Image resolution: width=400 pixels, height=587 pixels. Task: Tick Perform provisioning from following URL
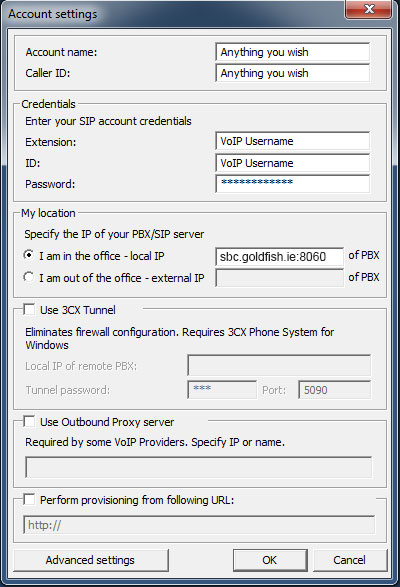pos(29,499)
